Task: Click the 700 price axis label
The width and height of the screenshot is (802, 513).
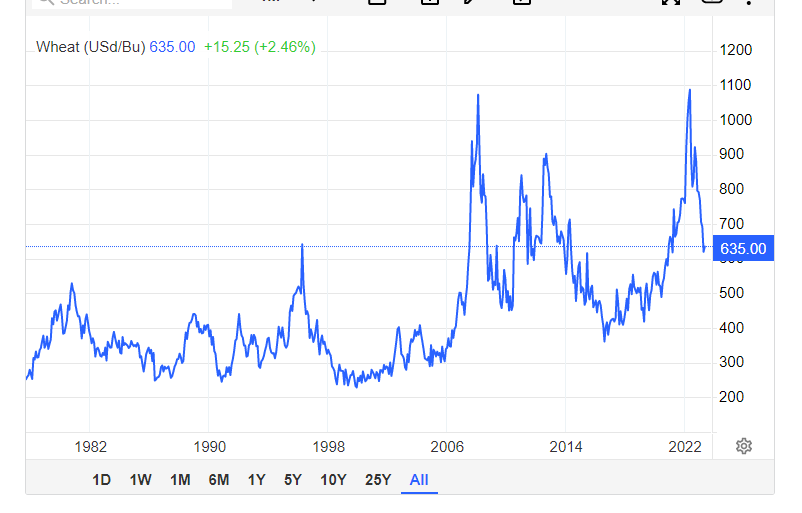Action: pyautogui.click(x=731, y=224)
